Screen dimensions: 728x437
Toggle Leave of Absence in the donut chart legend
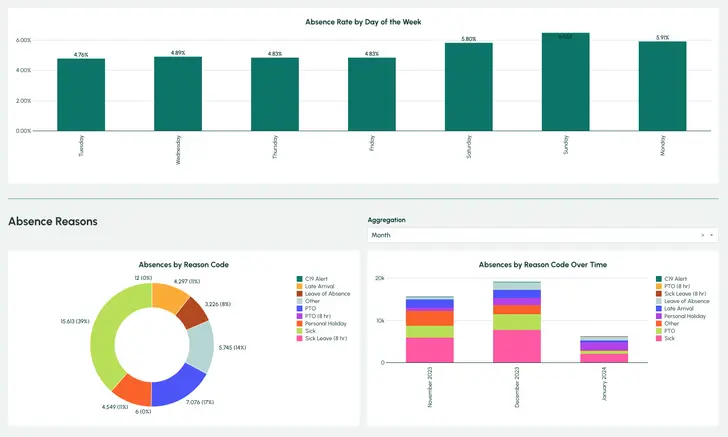tap(323, 294)
